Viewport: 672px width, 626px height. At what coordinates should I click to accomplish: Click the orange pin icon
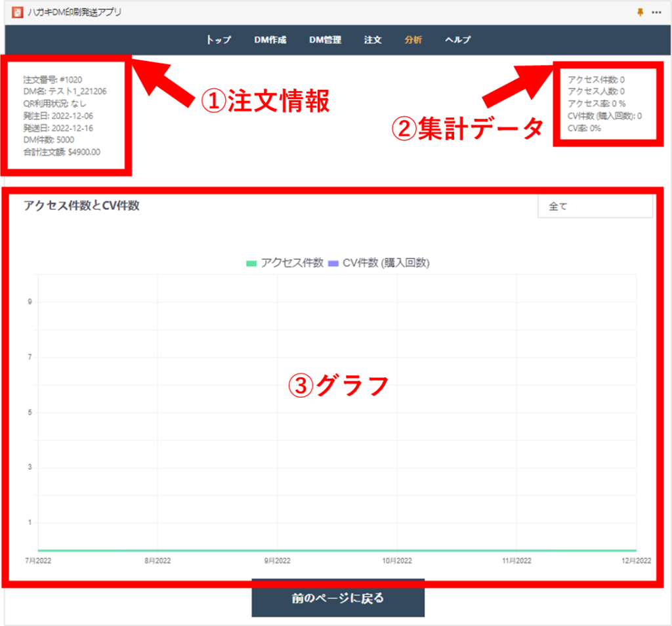[x=640, y=12]
